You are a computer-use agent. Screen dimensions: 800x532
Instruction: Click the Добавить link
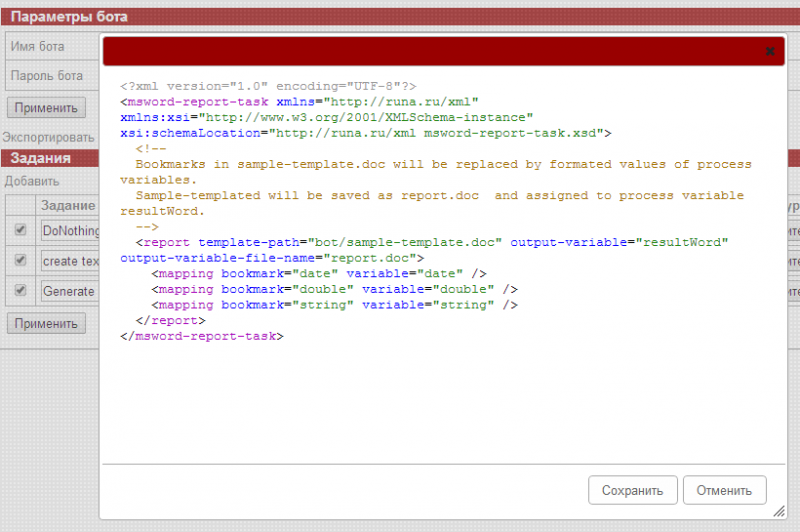[x=32, y=181]
